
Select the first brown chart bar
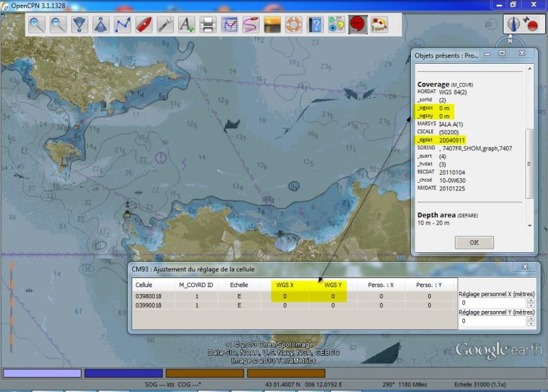point(205,373)
